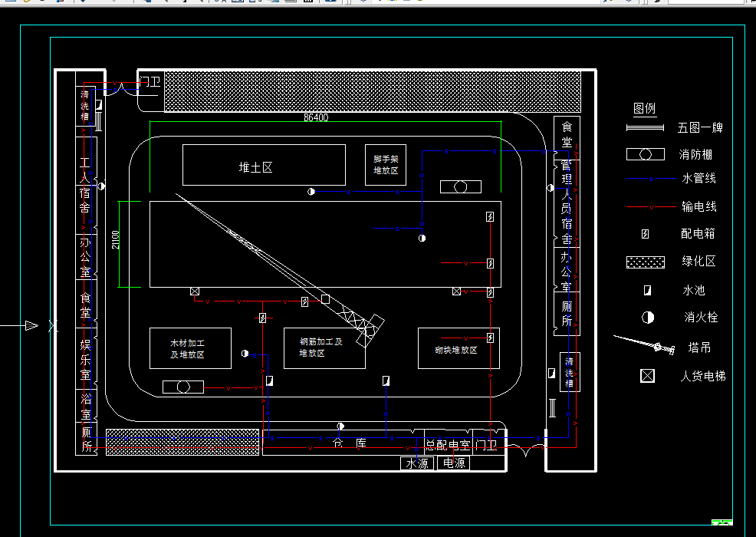Click the 木材加工及堆放区 label
Screen dimensions: 756x537
point(188,349)
